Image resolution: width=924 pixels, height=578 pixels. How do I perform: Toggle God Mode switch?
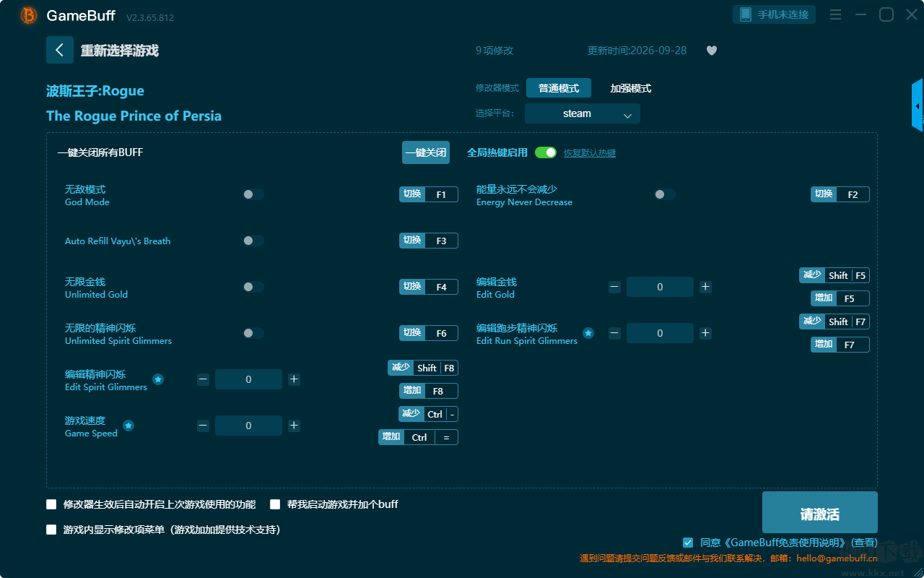(x=253, y=194)
